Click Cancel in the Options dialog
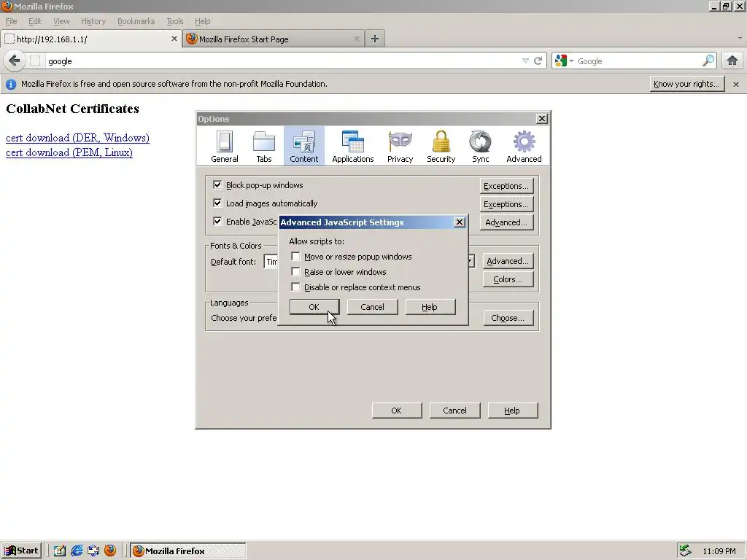The width and height of the screenshot is (747, 560). [x=455, y=411]
